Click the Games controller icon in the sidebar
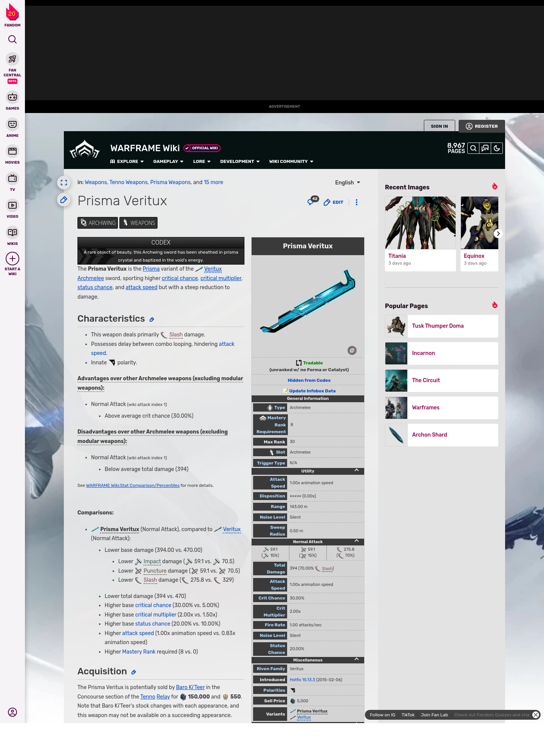 (x=12, y=97)
